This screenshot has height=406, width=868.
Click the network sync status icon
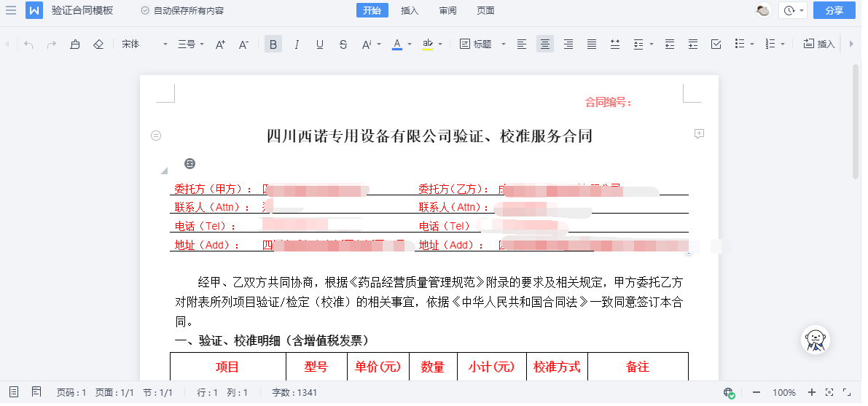click(x=729, y=393)
